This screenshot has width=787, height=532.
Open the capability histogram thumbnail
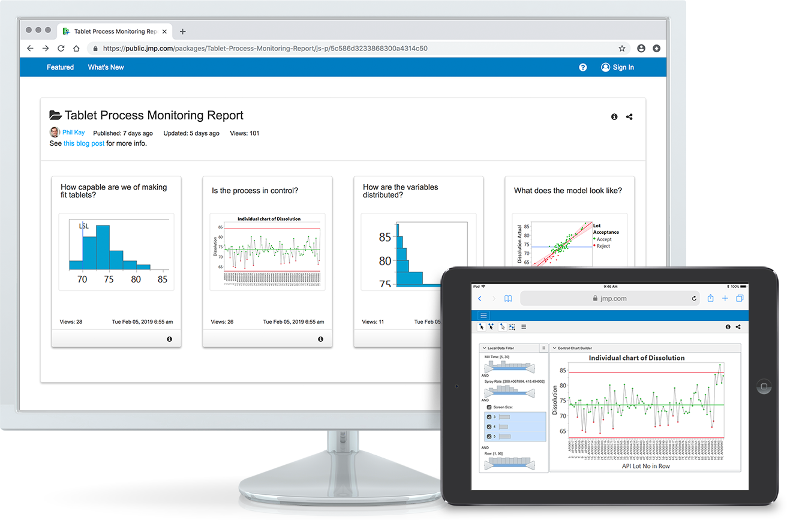116,252
